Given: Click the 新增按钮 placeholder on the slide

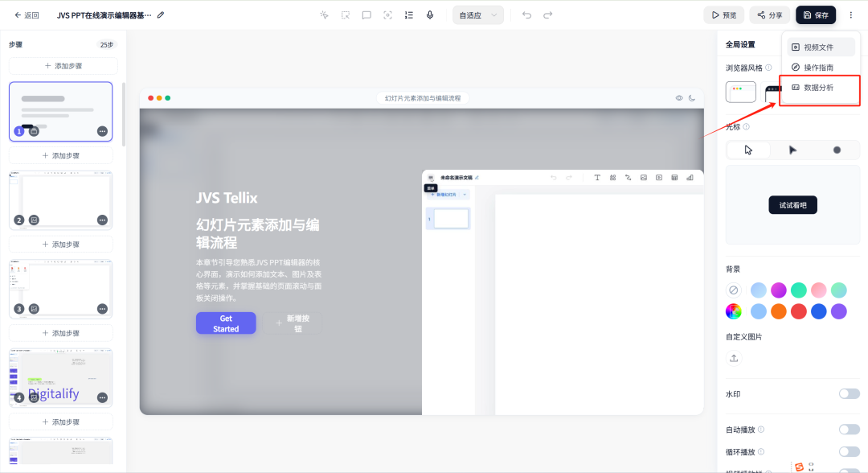Looking at the screenshot, I should point(293,323).
